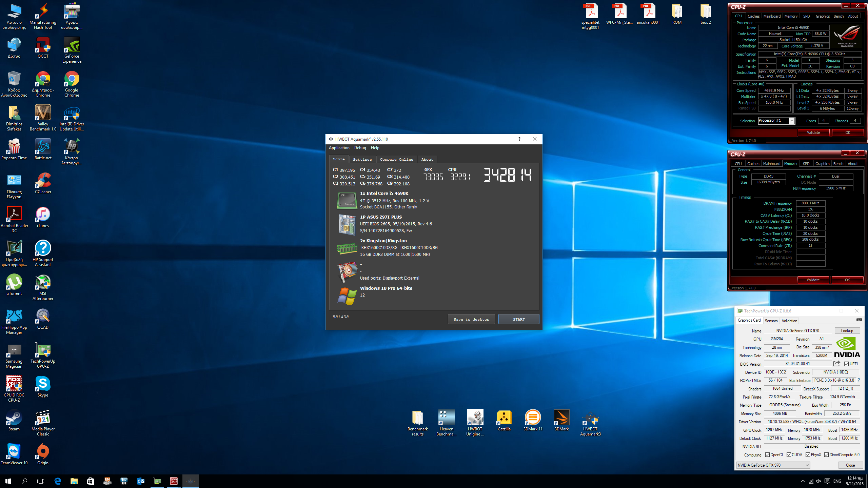This screenshot has width=868, height=488.
Task: Click the taskbar clock showing 12:14
Action: point(855,481)
